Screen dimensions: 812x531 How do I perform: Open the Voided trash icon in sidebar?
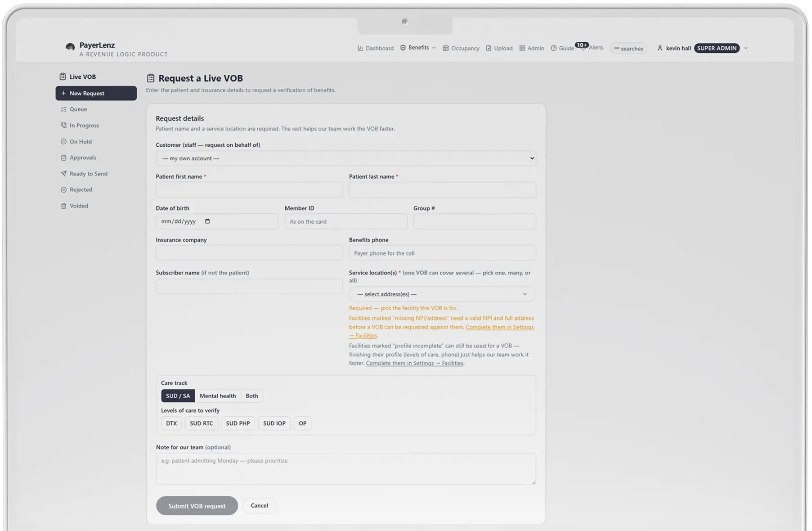[63, 206]
